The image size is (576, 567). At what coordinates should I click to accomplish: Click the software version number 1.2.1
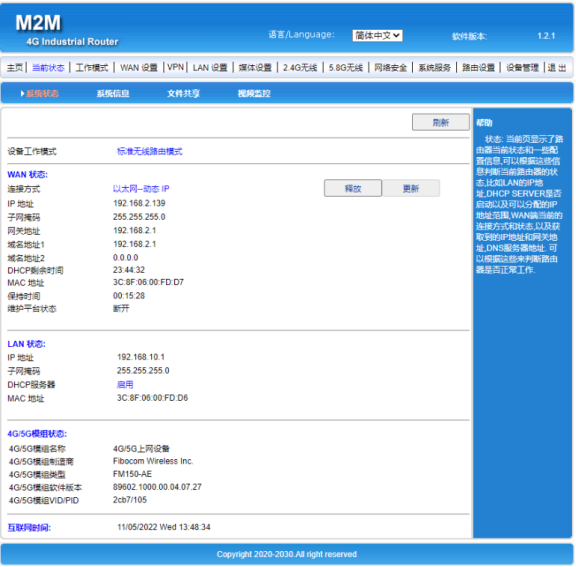click(x=546, y=36)
